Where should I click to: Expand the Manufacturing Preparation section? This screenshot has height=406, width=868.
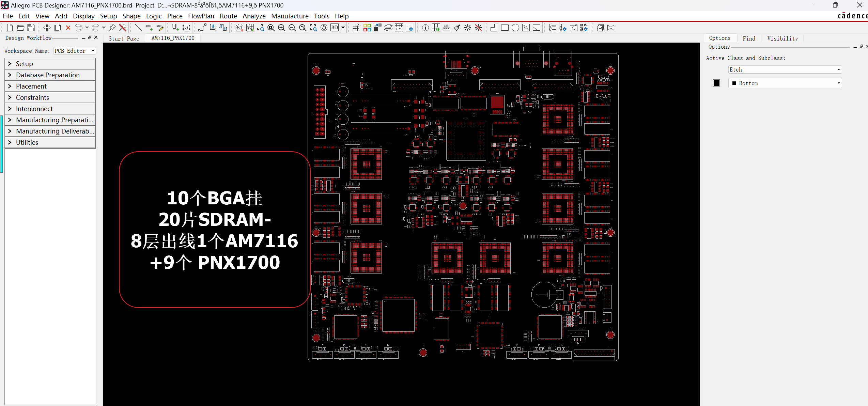50,120
